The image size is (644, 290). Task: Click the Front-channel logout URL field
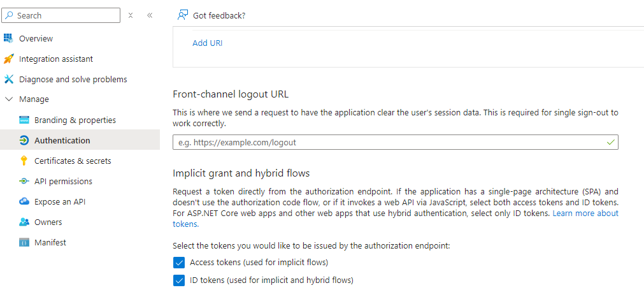point(389,142)
